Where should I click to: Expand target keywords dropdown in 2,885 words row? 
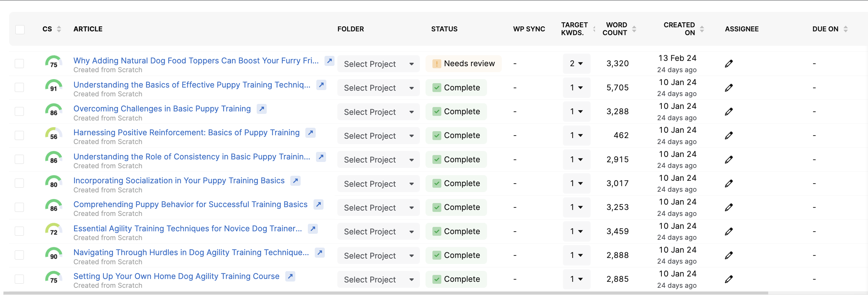576,279
